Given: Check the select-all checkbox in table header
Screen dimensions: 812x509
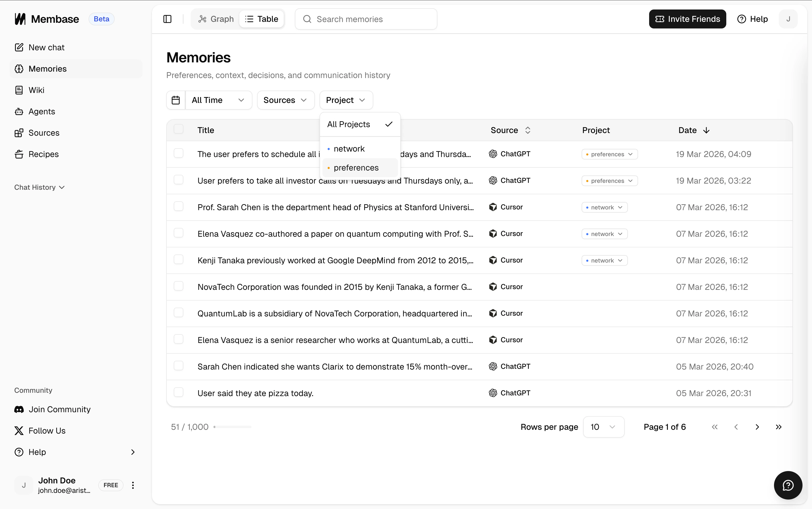Looking at the screenshot, I should pos(179,129).
